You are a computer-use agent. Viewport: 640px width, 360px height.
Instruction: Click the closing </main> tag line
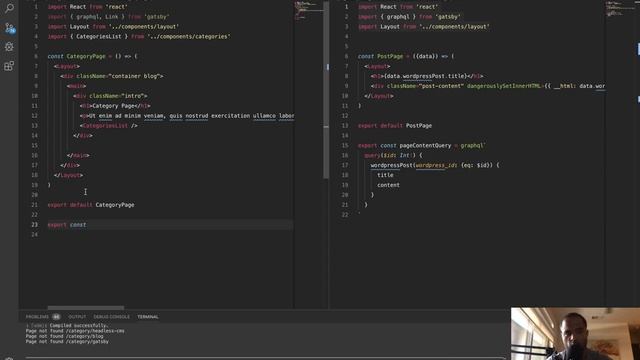tap(78, 156)
